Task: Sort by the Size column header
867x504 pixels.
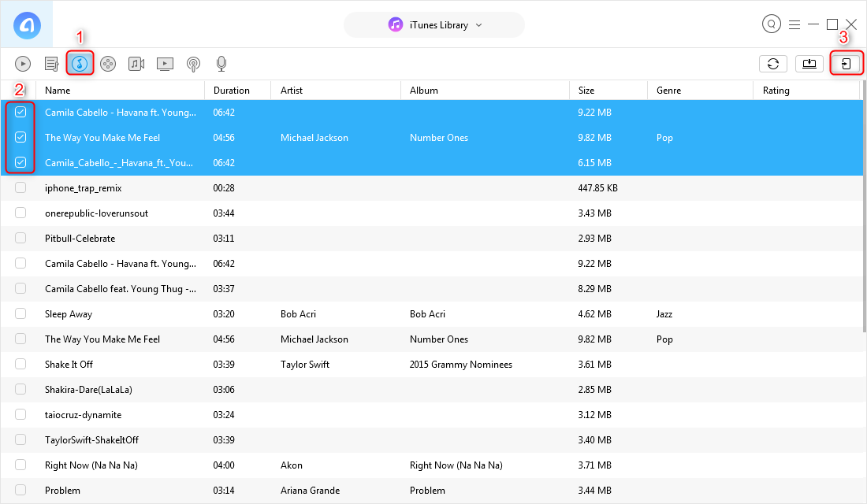Action: click(x=608, y=90)
